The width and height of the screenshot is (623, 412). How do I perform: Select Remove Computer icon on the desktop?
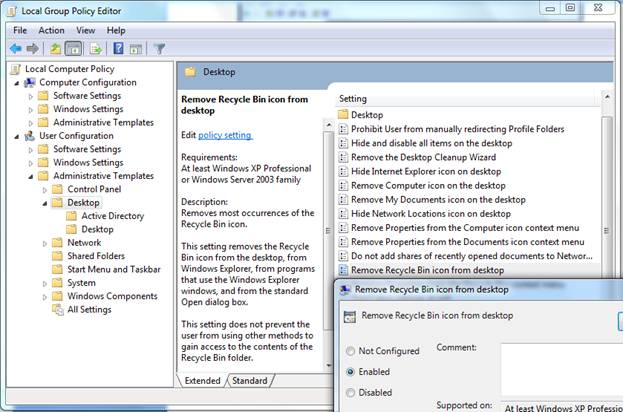pyautogui.click(x=428, y=186)
